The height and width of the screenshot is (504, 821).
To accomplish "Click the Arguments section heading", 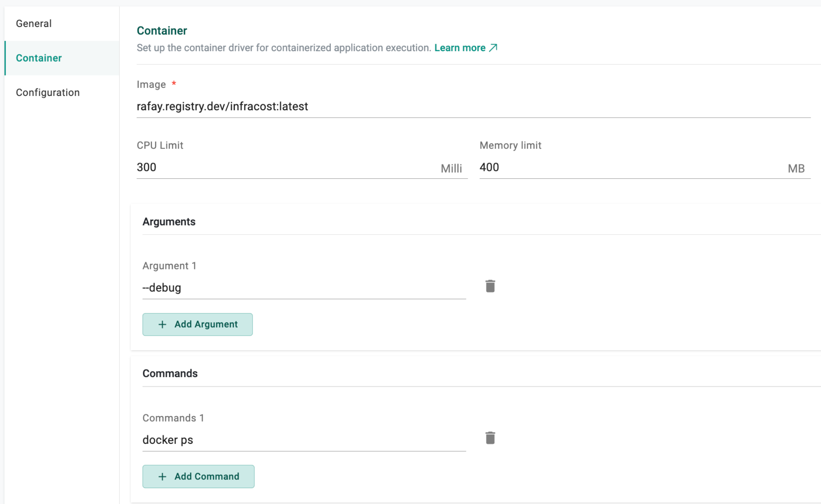I will pos(169,221).
